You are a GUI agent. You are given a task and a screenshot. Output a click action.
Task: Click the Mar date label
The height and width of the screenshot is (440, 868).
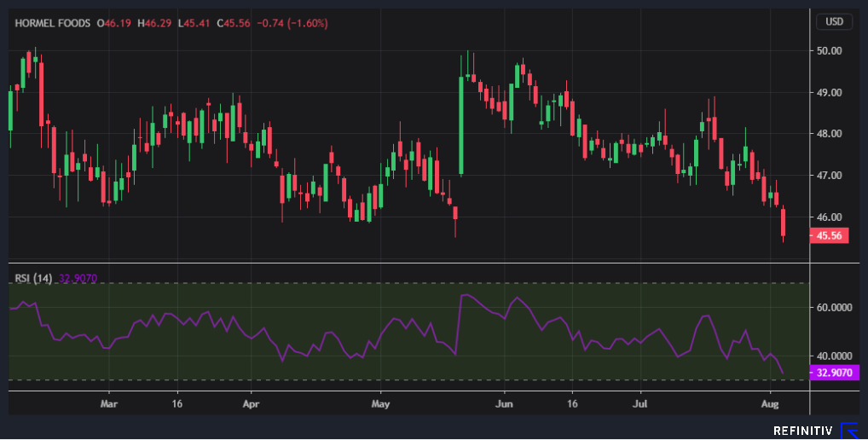coord(109,404)
